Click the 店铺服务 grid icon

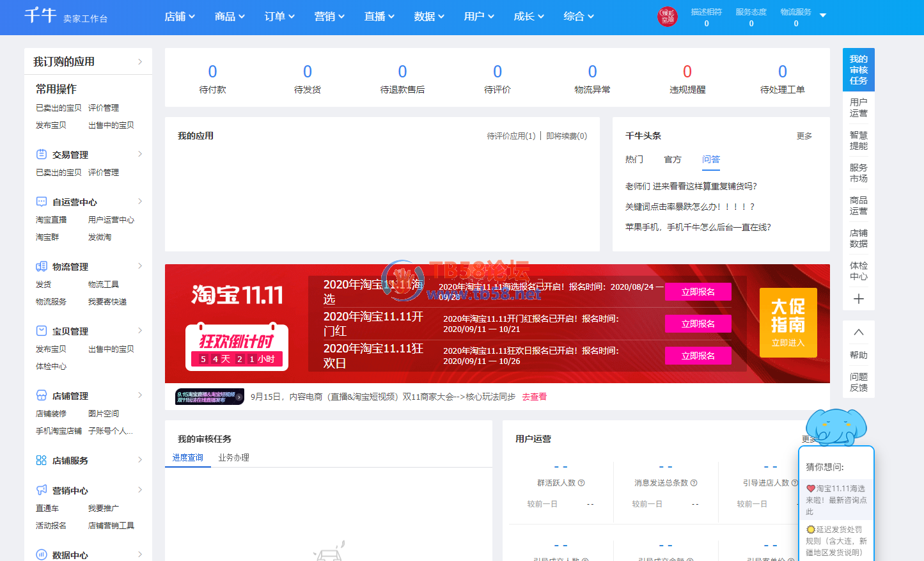pyautogui.click(x=42, y=460)
